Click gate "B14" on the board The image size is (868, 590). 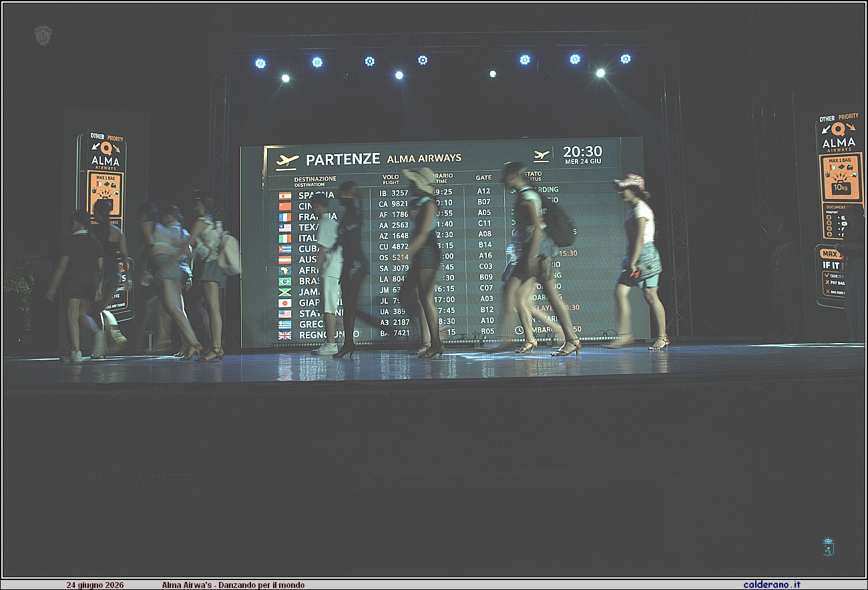pyautogui.click(x=485, y=245)
